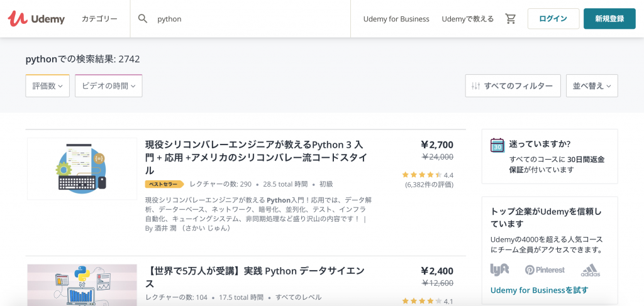Click the calendar 30 icon

[497, 146]
